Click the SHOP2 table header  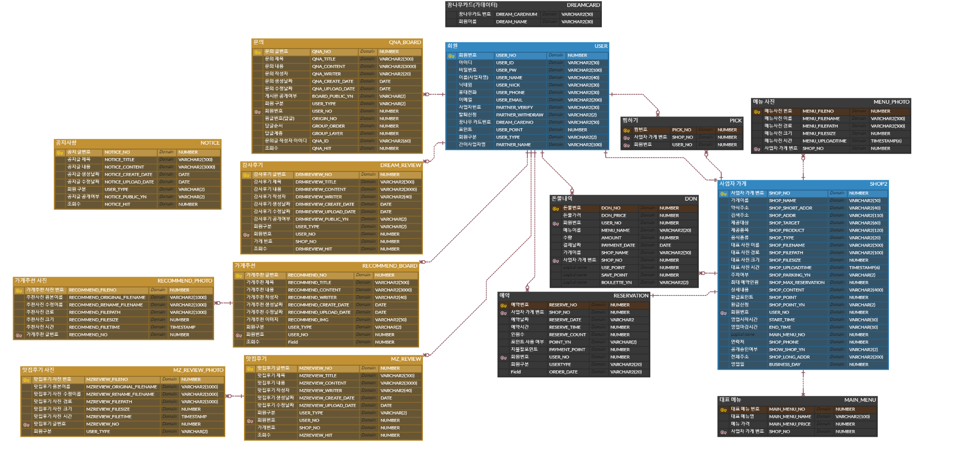803,184
